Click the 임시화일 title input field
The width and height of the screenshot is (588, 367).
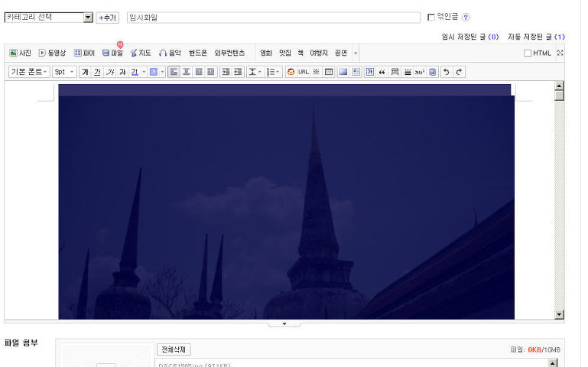pyautogui.click(x=274, y=18)
